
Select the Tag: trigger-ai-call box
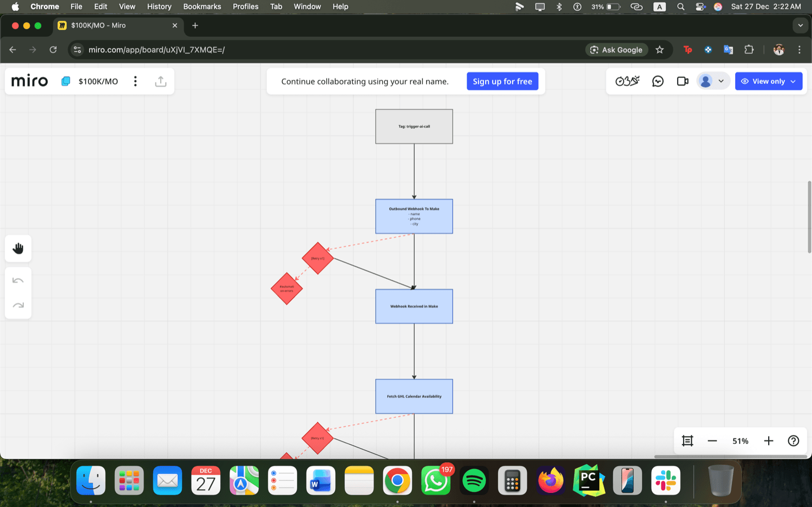(414, 127)
